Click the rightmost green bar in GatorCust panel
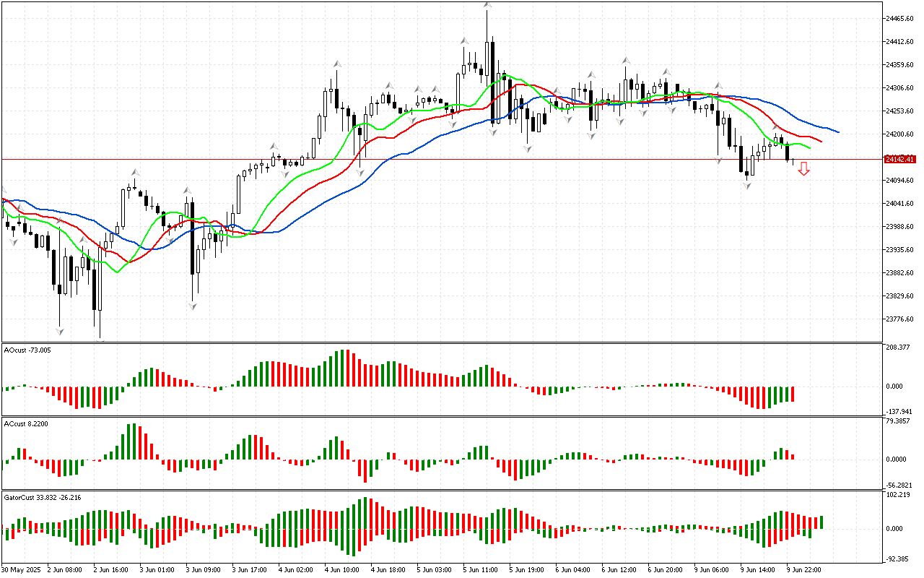The width and height of the screenshot is (924, 578). 821,522
